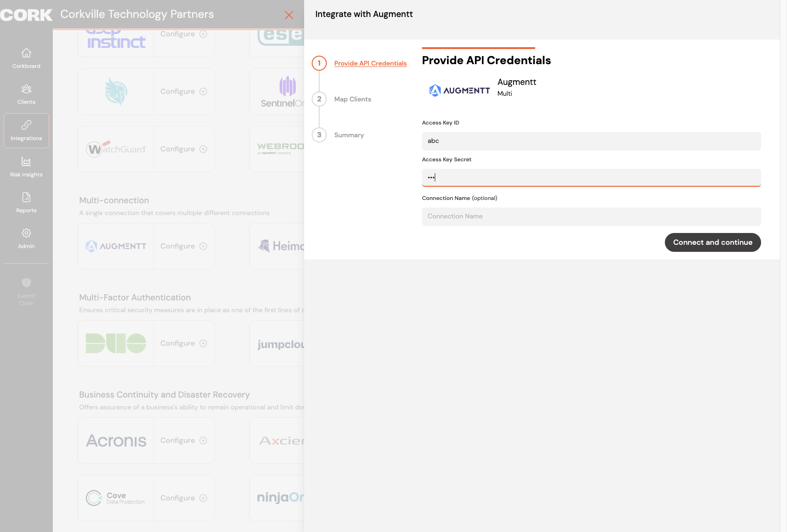Focus the Access Key ID field

point(591,141)
